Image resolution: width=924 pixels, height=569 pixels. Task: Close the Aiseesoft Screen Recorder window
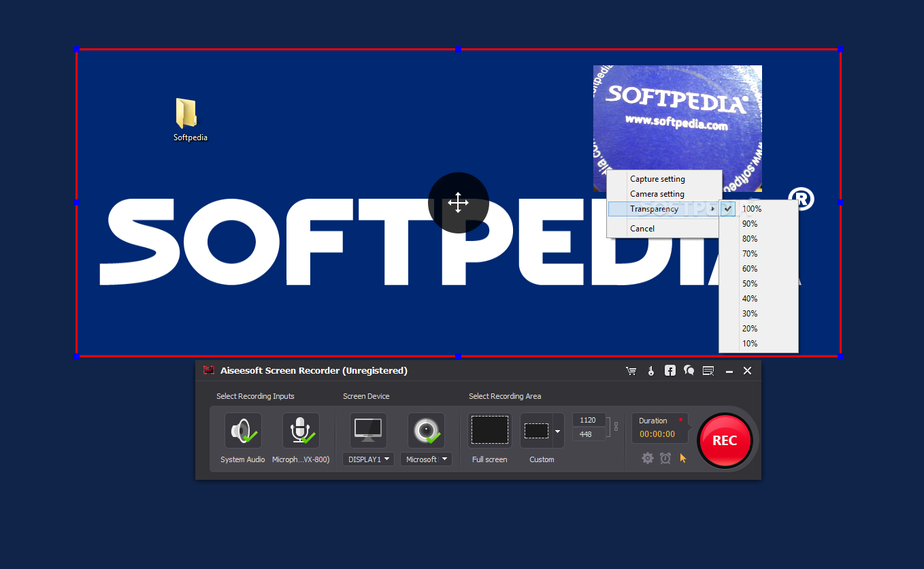tap(748, 371)
